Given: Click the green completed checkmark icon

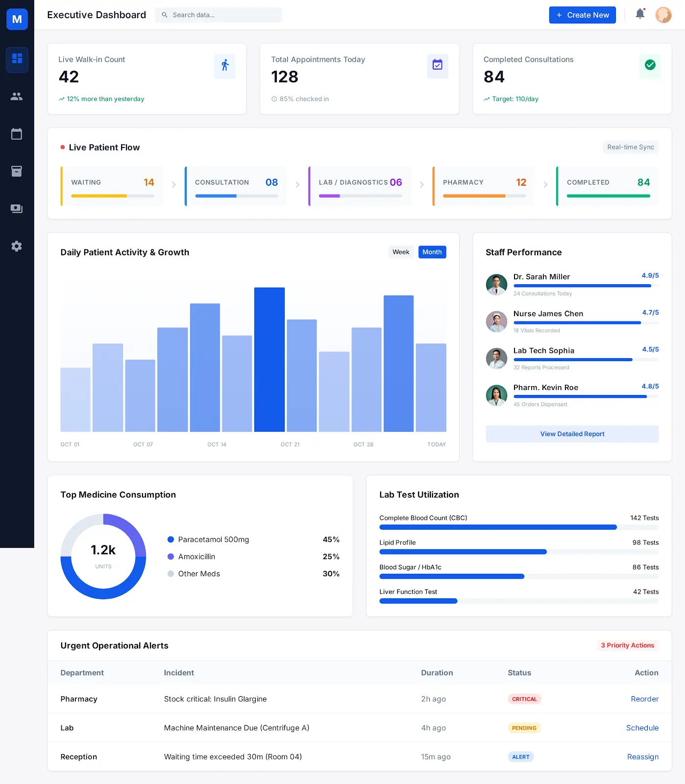Looking at the screenshot, I should point(650,65).
